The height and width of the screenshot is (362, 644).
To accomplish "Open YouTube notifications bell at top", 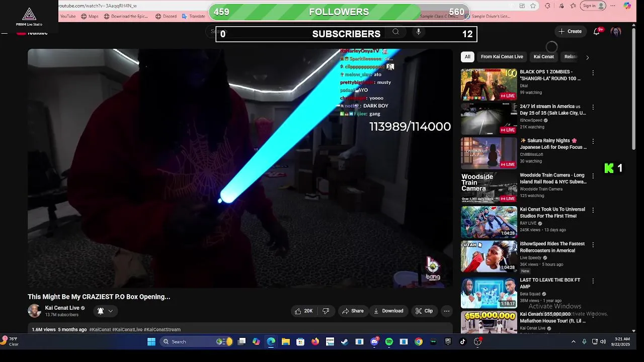I will tap(597, 31).
